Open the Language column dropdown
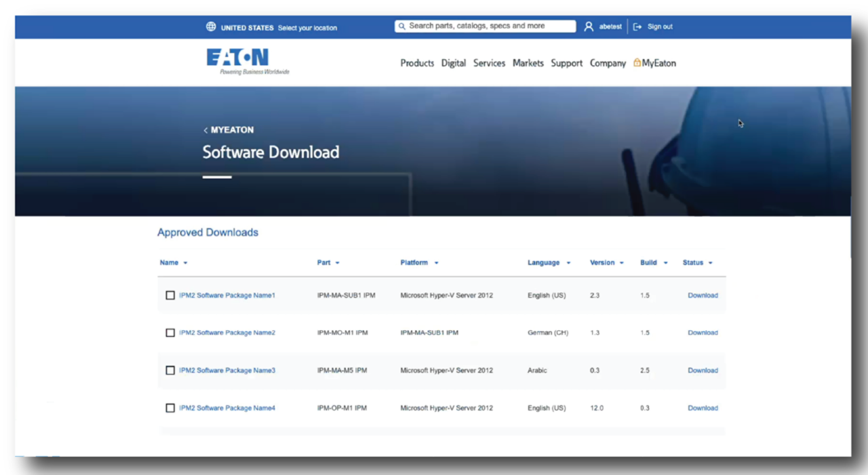This screenshot has height=475, width=868. tap(568, 263)
